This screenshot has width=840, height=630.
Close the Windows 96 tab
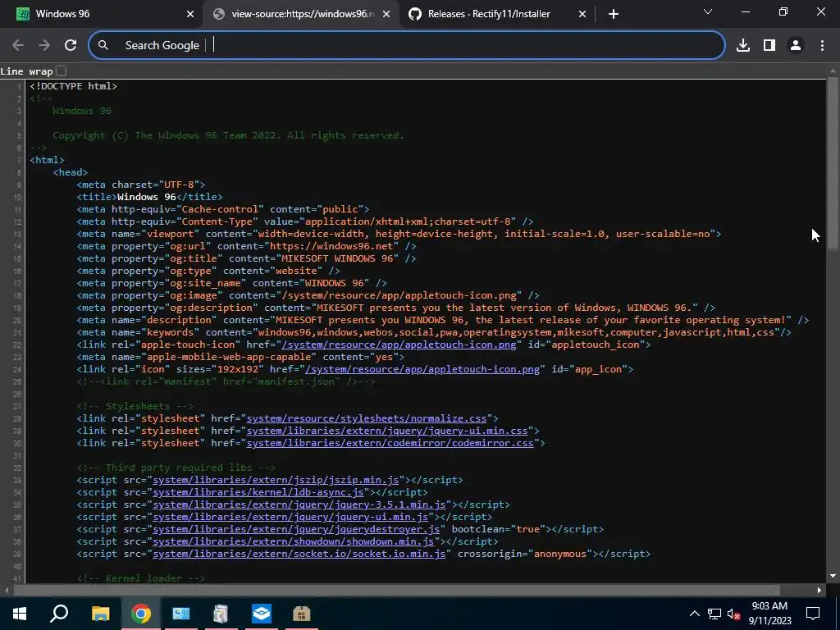click(x=190, y=15)
